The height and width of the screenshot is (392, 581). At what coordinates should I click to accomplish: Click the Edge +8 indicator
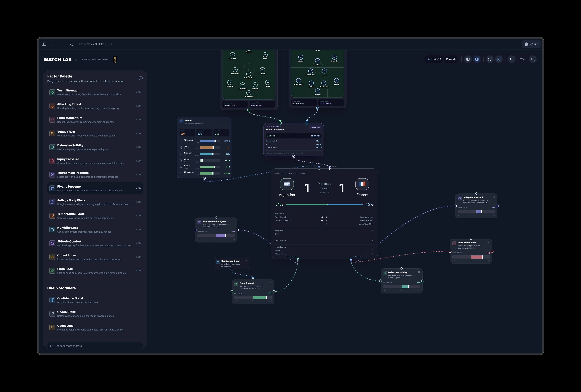coord(451,59)
